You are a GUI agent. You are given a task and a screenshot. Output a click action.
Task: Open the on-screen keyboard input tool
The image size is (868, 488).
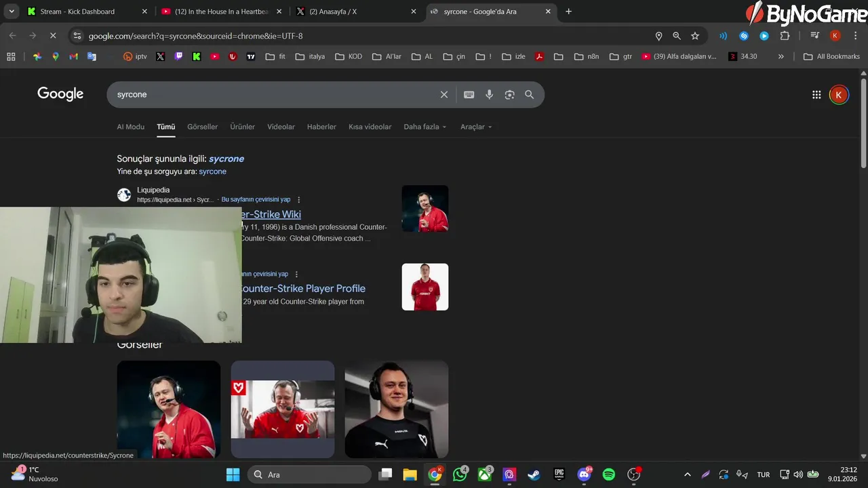[x=469, y=95]
